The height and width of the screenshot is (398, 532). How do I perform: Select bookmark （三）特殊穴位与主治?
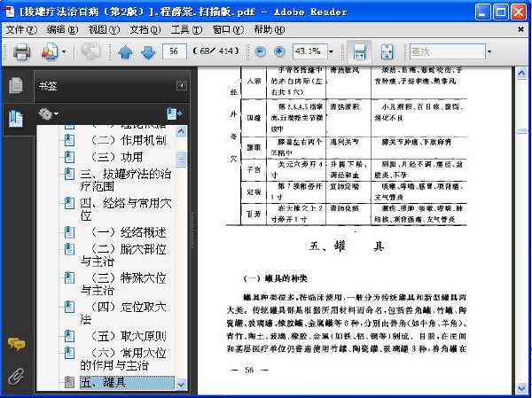123,284
